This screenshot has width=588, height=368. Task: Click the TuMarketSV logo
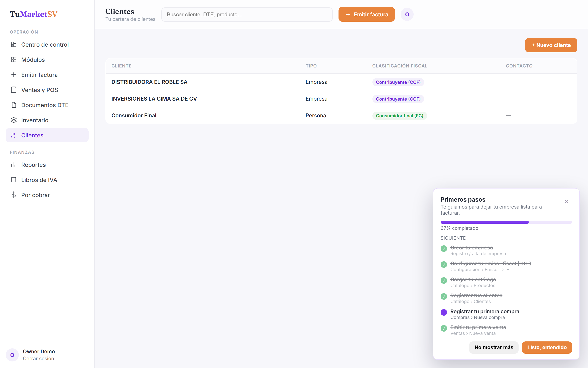(33, 14)
